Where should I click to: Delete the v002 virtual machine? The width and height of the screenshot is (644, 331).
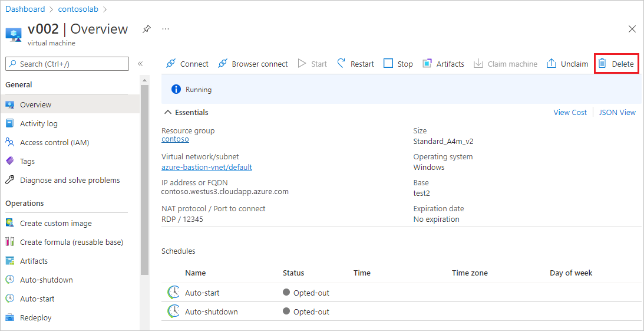click(616, 64)
